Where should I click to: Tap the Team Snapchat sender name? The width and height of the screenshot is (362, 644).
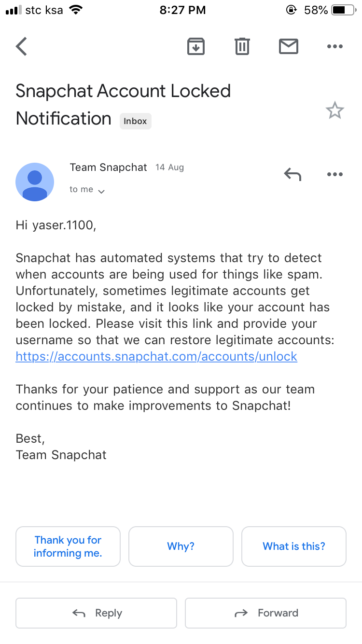point(108,168)
